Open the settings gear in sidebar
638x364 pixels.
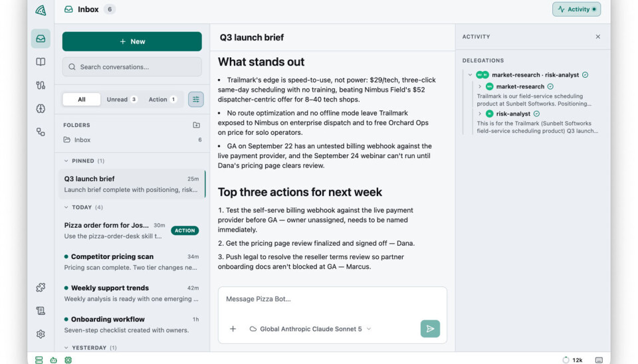[x=41, y=334]
